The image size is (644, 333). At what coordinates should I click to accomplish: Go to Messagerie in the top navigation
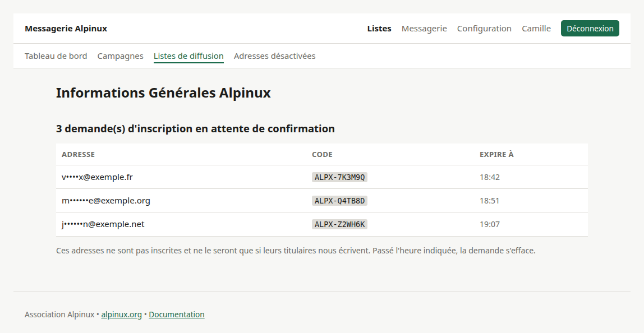tap(424, 29)
